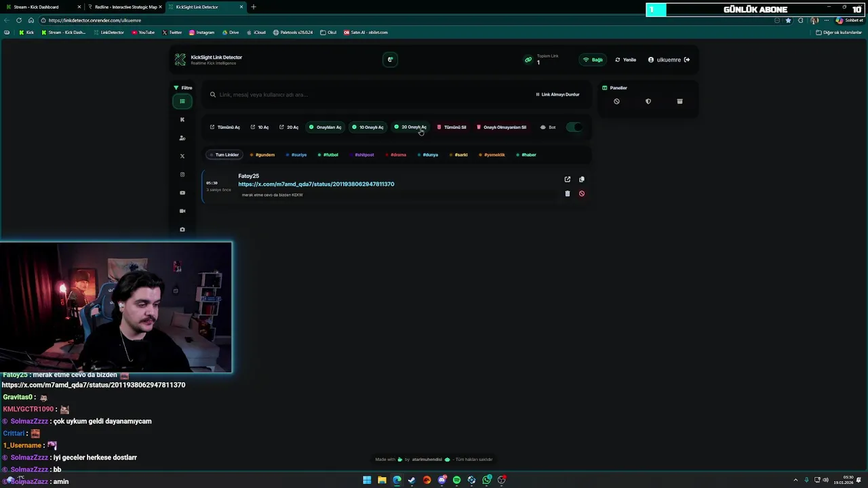The height and width of the screenshot is (488, 868).
Task: Bookmark this page with the star icon
Action: (x=788, y=20)
